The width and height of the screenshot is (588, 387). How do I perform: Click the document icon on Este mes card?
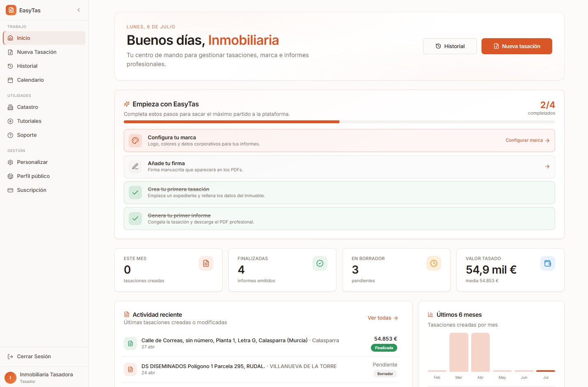pyautogui.click(x=206, y=263)
